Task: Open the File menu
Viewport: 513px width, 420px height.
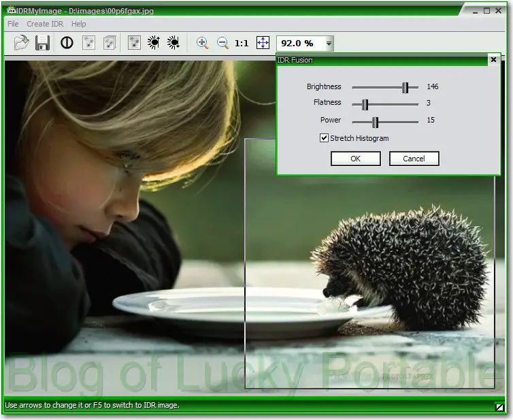Action: point(13,24)
